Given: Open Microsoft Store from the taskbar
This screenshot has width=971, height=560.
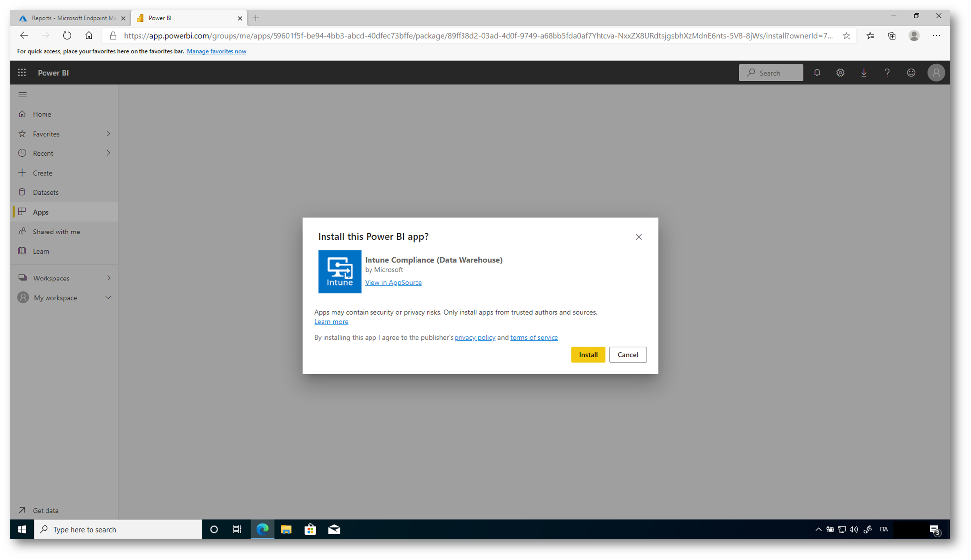Looking at the screenshot, I should click(x=310, y=529).
